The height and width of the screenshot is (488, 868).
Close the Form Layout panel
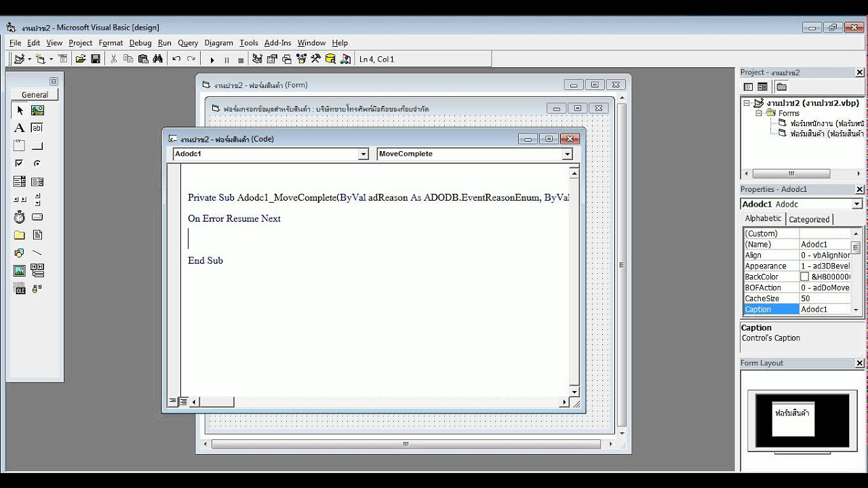point(860,363)
